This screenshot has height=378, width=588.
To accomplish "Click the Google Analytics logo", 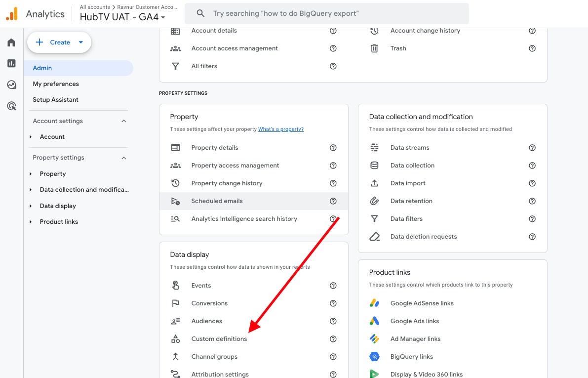I will coord(12,14).
